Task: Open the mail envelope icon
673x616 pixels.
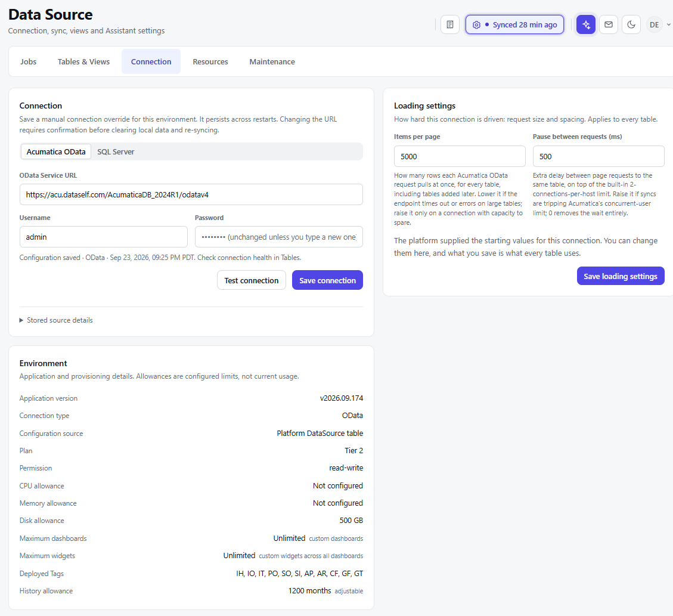Action: (609, 24)
